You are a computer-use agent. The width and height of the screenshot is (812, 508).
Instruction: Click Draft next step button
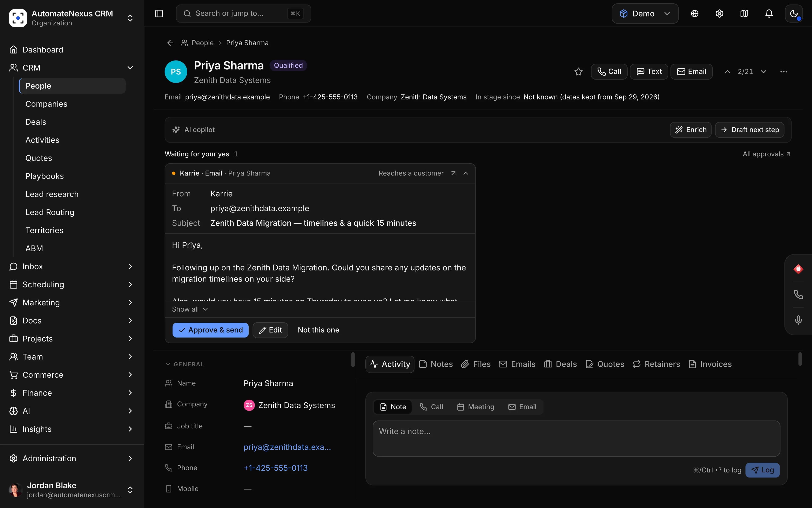click(x=750, y=130)
